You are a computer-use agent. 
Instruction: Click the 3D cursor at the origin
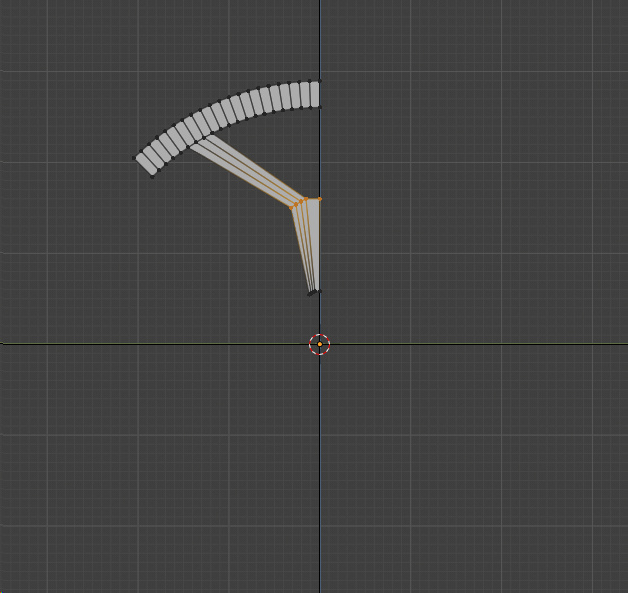tap(320, 344)
